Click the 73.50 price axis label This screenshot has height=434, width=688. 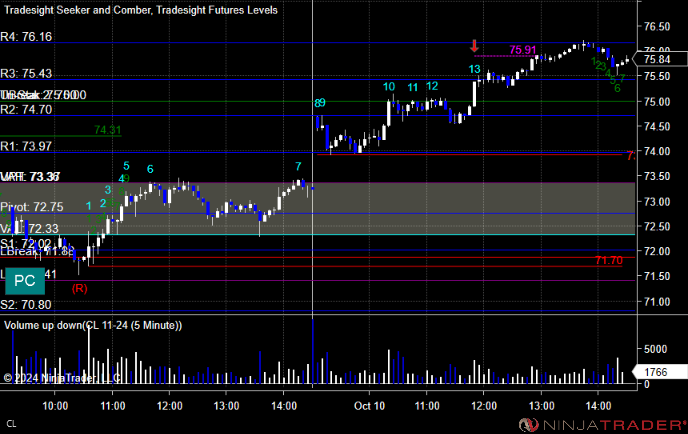pyautogui.click(x=657, y=176)
